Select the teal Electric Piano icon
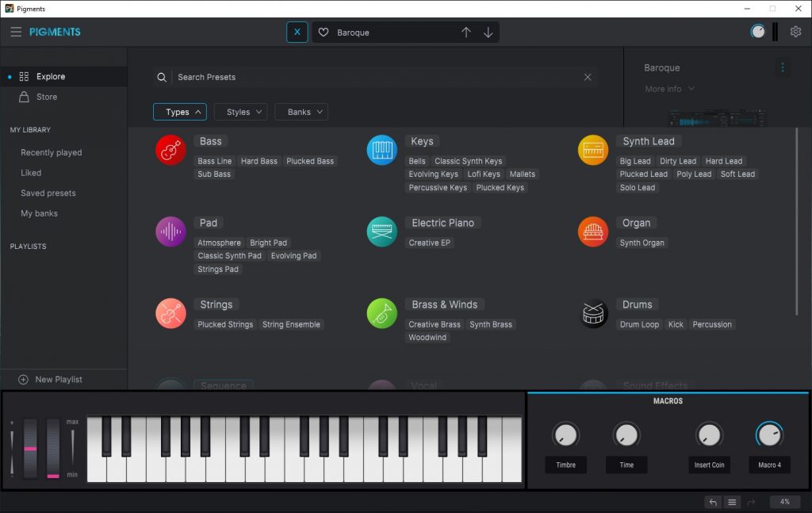Screen dimensions: 812x513 [382, 232]
